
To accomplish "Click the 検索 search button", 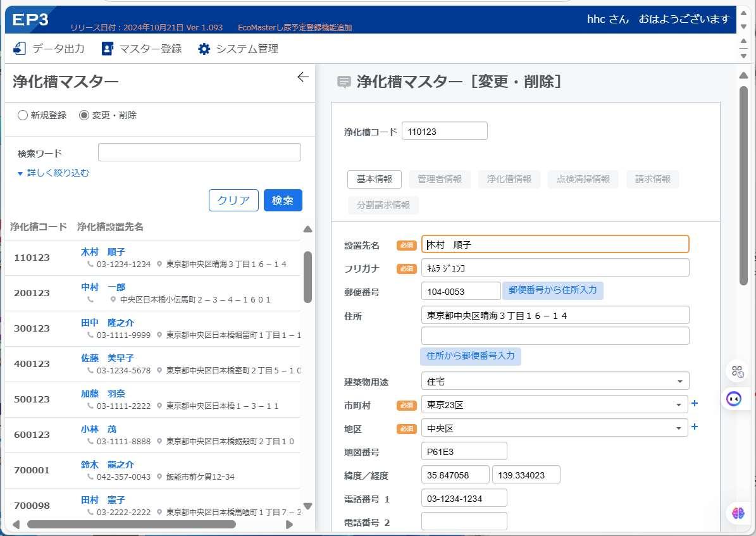I will (283, 200).
